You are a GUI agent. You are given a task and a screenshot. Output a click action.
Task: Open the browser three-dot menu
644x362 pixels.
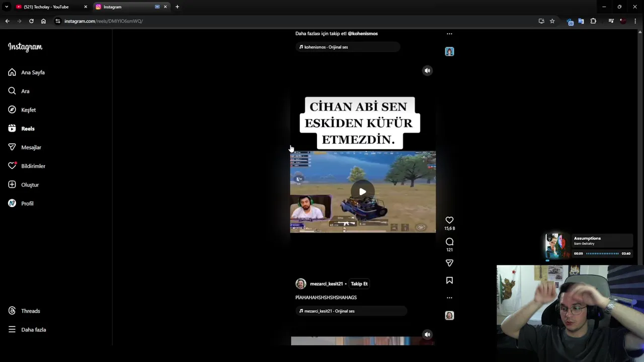pos(636,21)
